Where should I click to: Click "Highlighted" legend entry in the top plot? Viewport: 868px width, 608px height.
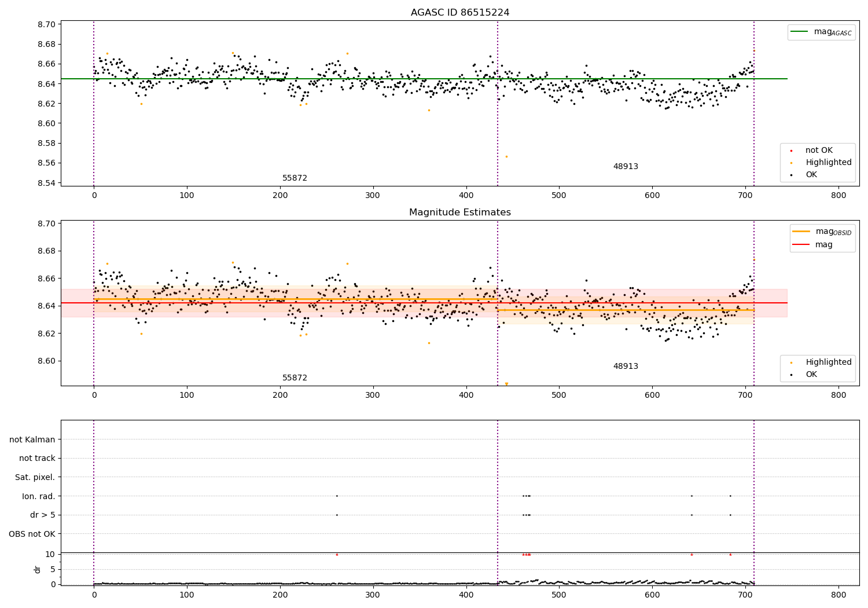tap(829, 163)
